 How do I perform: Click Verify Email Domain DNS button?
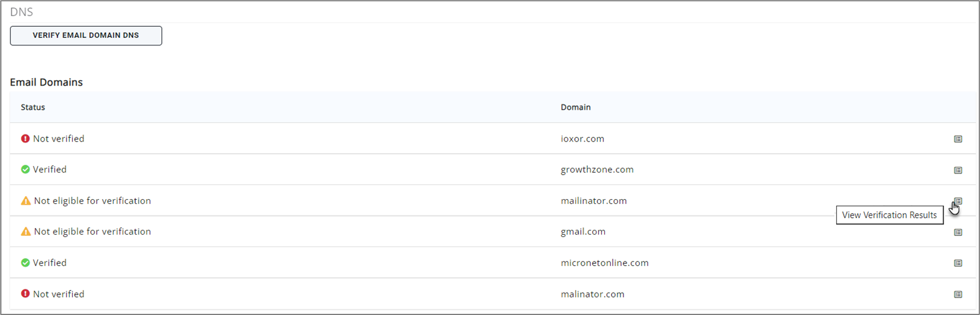(86, 36)
